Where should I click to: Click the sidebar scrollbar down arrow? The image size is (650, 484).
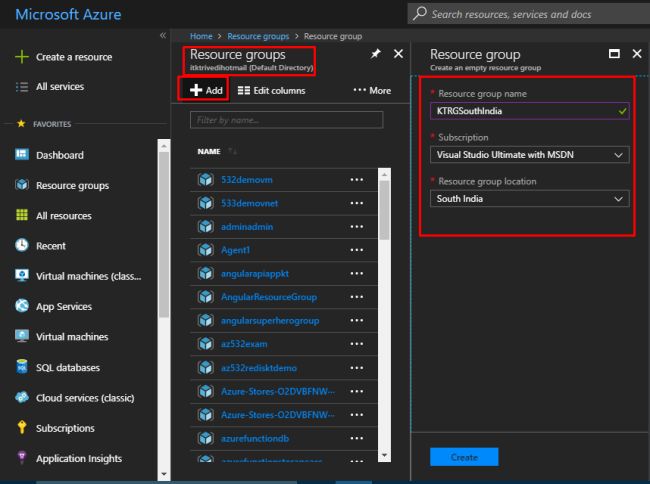pyautogui.click(x=164, y=474)
